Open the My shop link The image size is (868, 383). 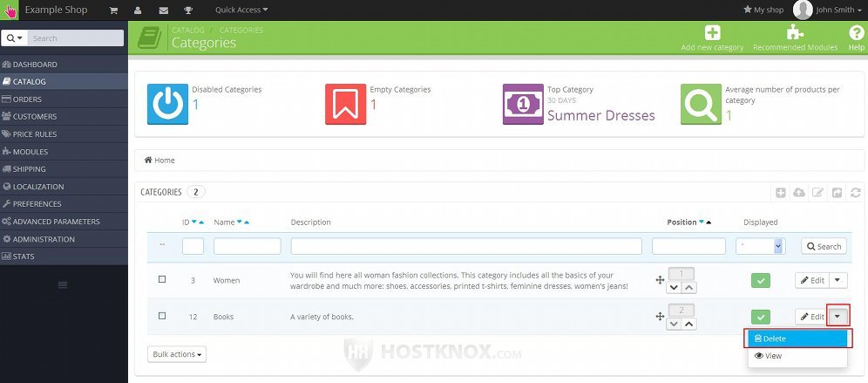pyautogui.click(x=763, y=10)
